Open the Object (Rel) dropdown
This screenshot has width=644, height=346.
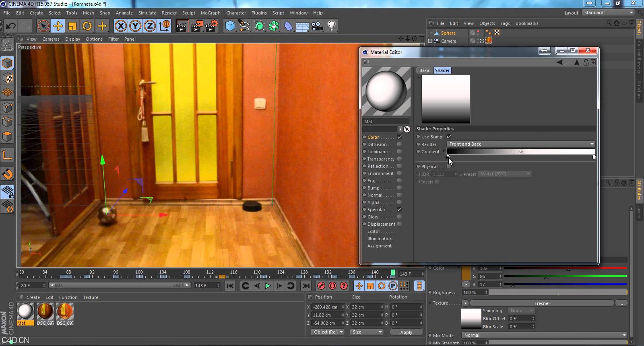pyautogui.click(x=328, y=332)
